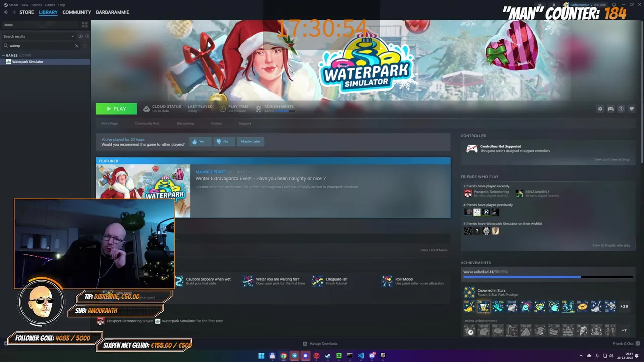Open game settings gear icon
644x362 pixels.
click(x=600, y=109)
